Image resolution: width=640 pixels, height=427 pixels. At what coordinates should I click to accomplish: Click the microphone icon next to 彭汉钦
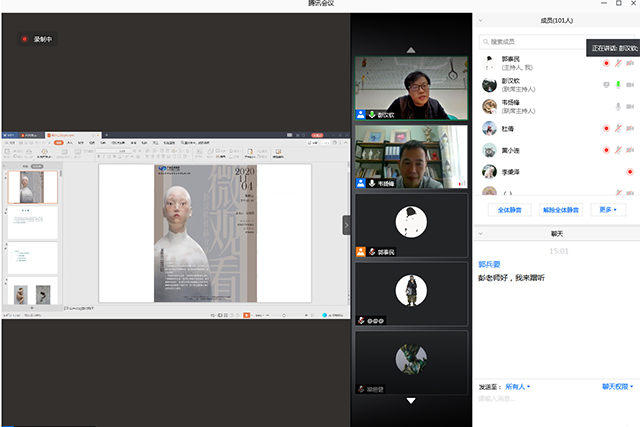618,84
